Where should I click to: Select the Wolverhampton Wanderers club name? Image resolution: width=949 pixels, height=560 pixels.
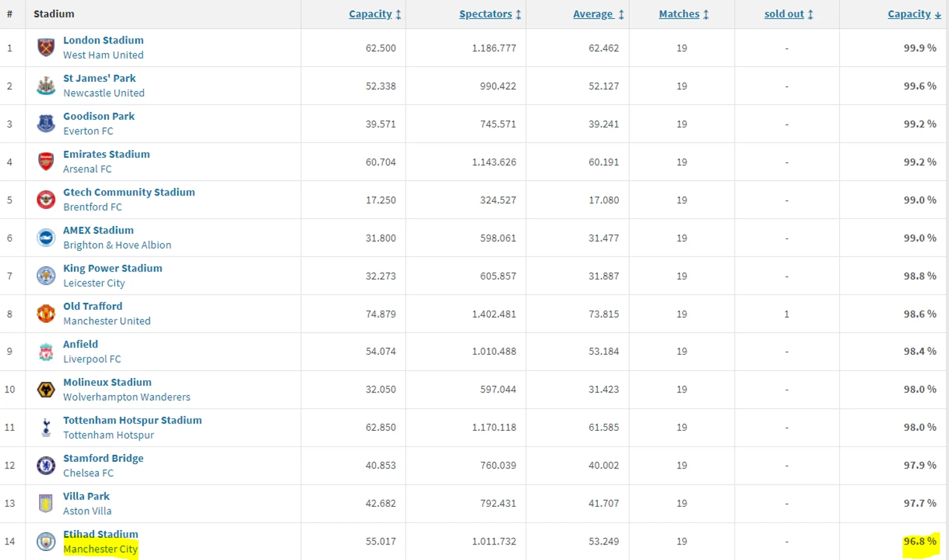click(x=127, y=397)
